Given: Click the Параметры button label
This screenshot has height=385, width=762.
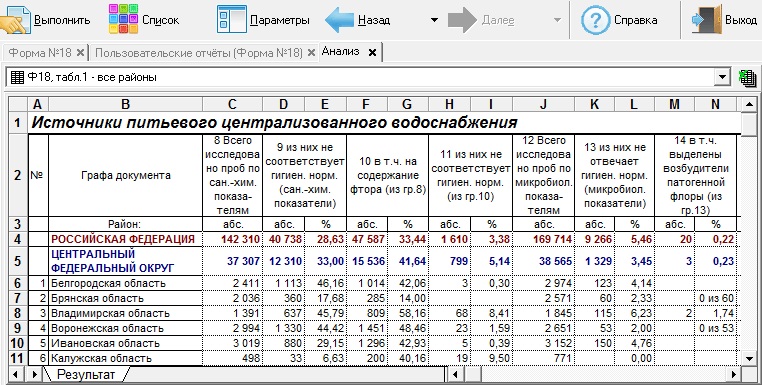Looking at the screenshot, I should click(279, 20).
